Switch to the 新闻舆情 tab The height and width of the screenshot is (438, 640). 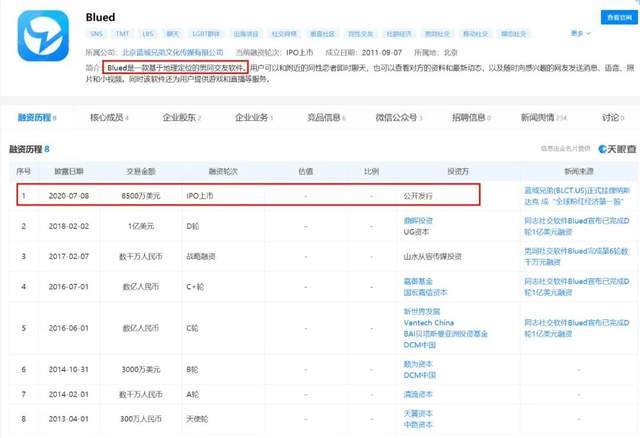(544, 118)
